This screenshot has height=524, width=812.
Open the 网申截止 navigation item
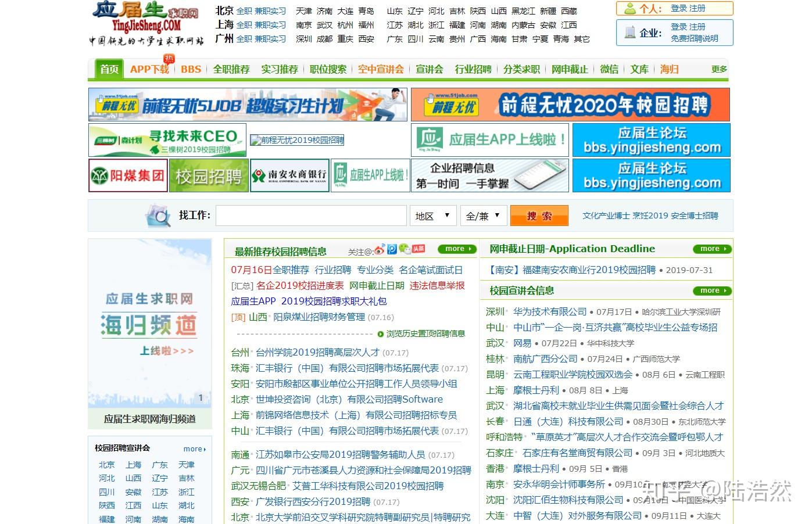(570, 69)
